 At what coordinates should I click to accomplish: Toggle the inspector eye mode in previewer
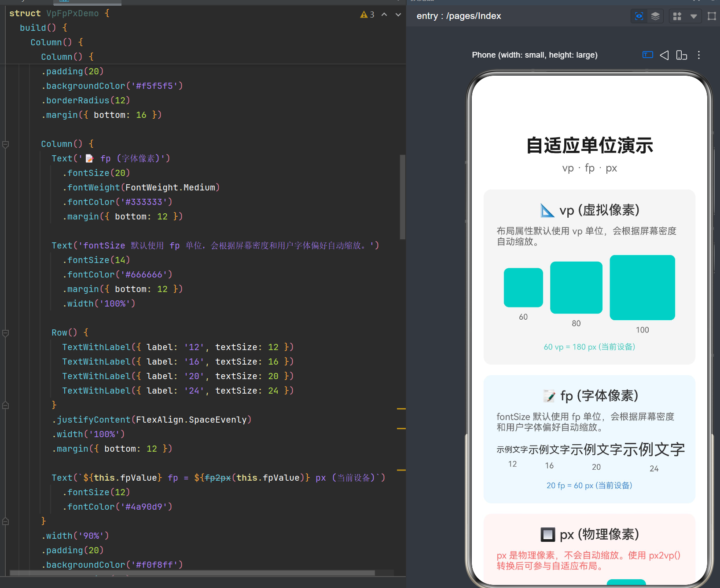click(x=639, y=16)
